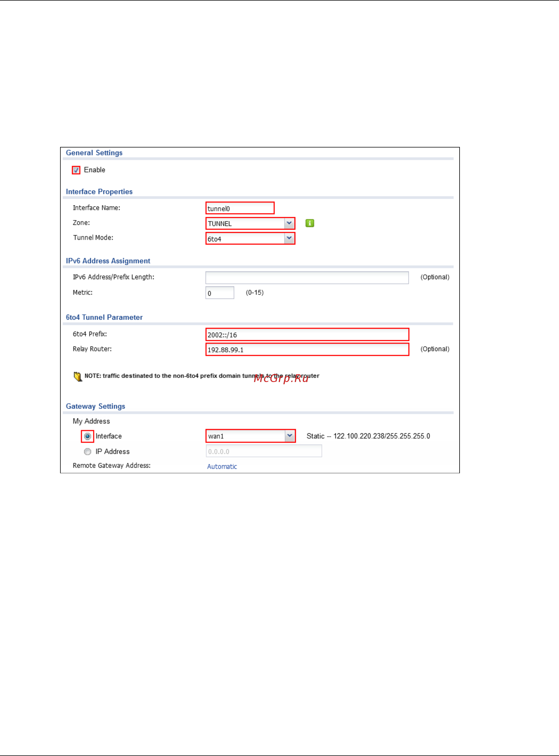Click the Remote Gateway Address label
The image size is (559, 756).
[112, 465]
